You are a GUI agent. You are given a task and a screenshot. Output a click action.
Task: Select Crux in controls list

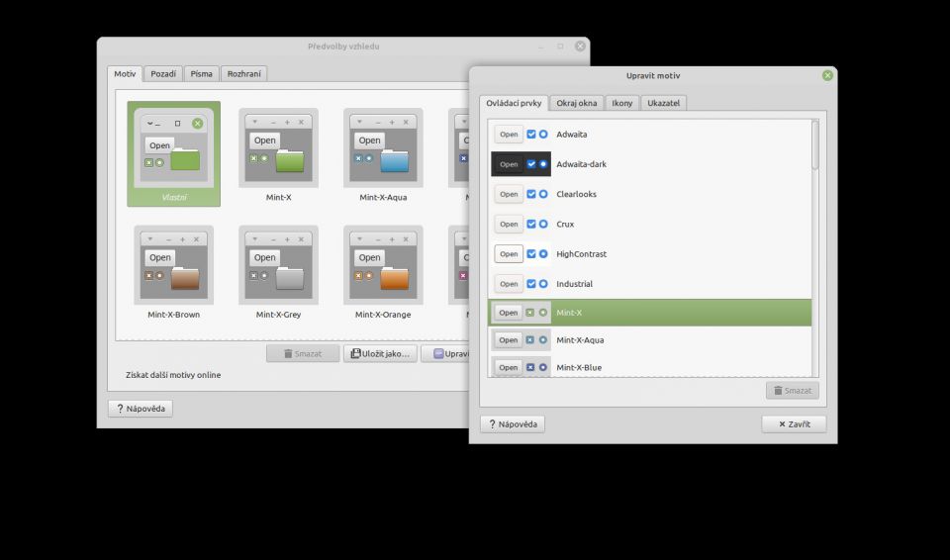[650, 225]
